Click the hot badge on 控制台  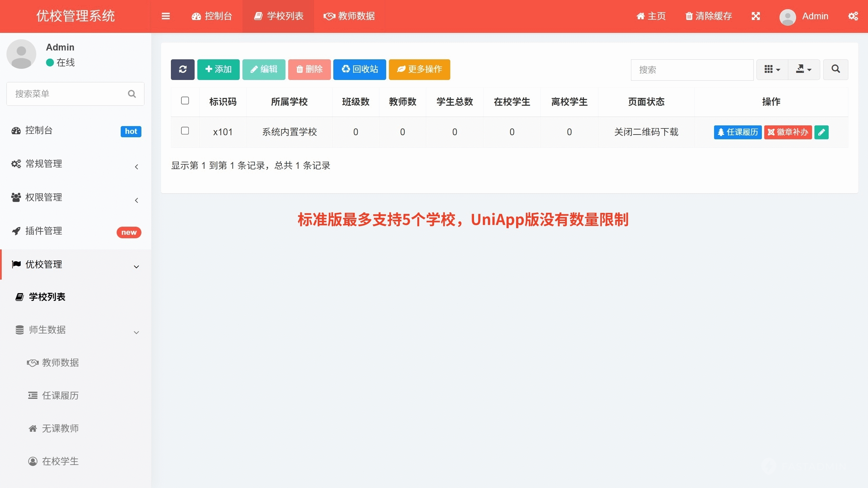[x=131, y=131]
